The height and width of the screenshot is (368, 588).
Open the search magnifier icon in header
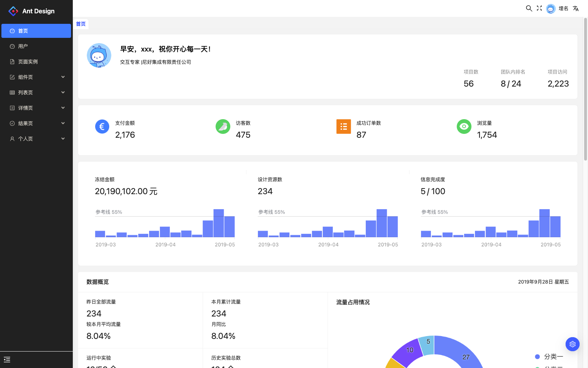pyautogui.click(x=529, y=8)
